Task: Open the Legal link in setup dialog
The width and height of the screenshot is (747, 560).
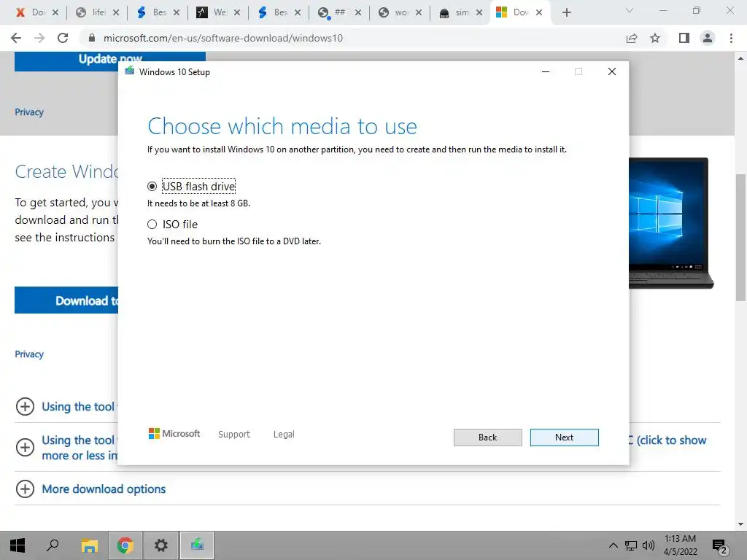Action: (x=284, y=435)
